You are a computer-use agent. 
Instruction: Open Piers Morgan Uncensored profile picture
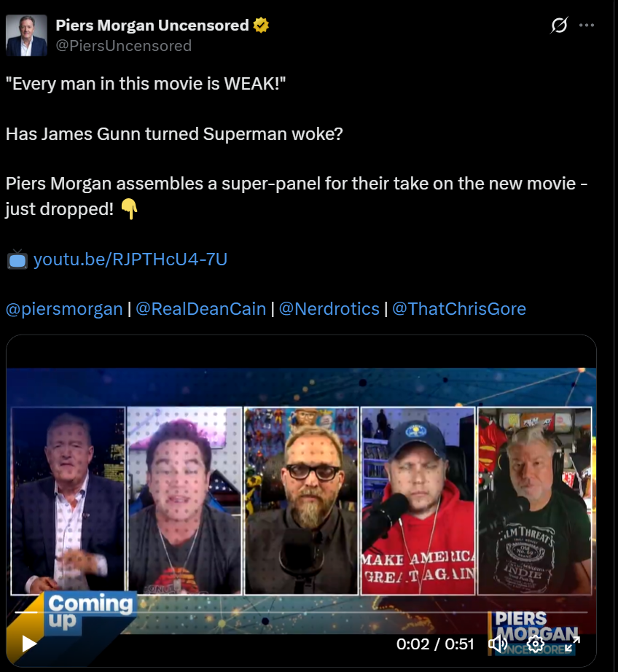26,35
